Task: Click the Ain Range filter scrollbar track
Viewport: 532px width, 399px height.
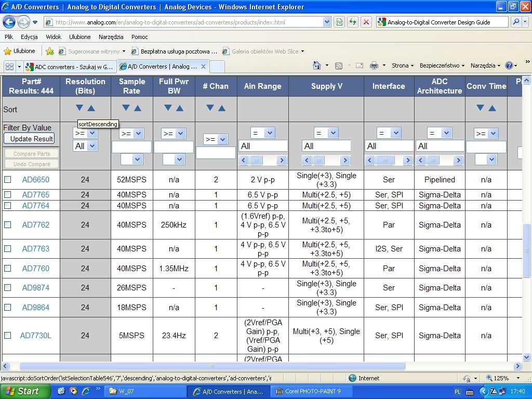Action: point(262,160)
